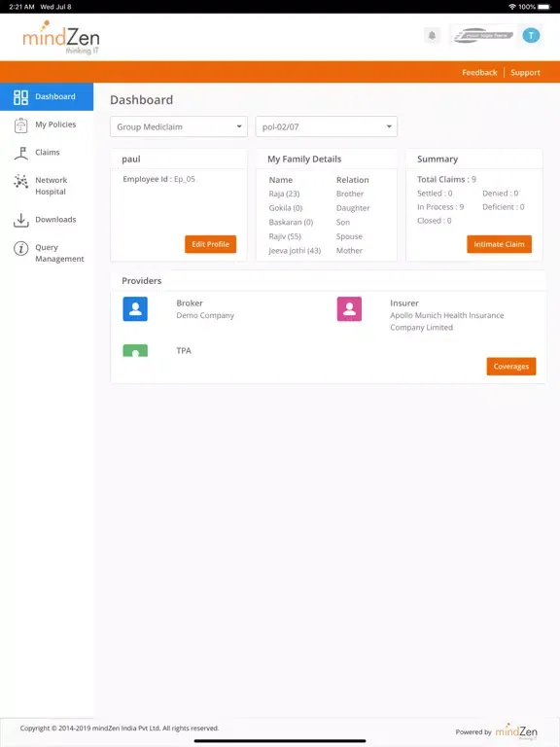This screenshot has width=560, height=747.
Task: Open Network Hospital menu item
Action: [x=47, y=186]
